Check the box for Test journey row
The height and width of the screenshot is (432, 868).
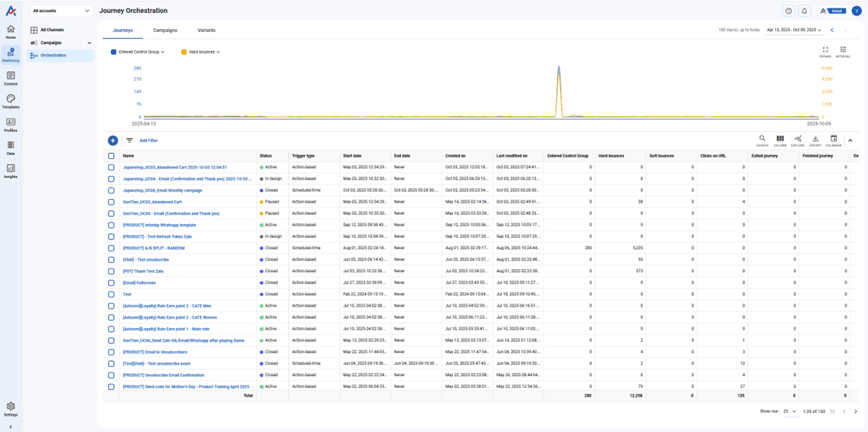[x=111, y=294]
